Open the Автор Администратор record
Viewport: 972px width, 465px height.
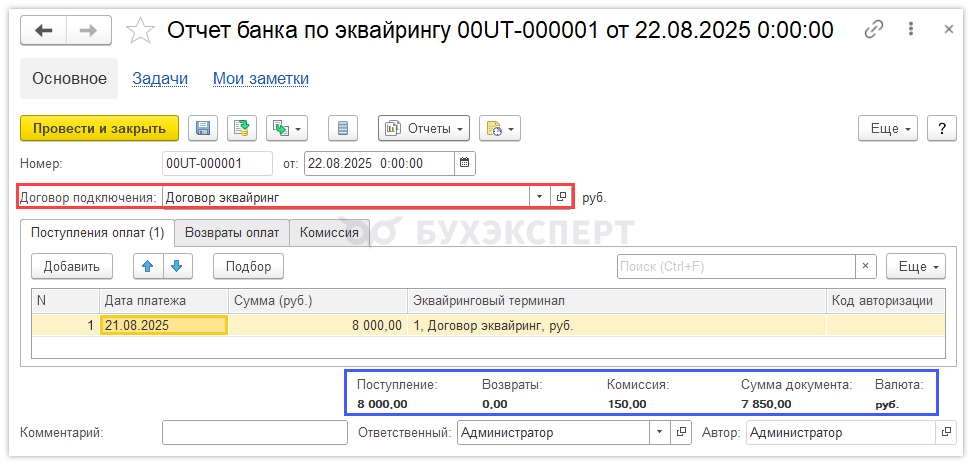[x=945, y=432]
